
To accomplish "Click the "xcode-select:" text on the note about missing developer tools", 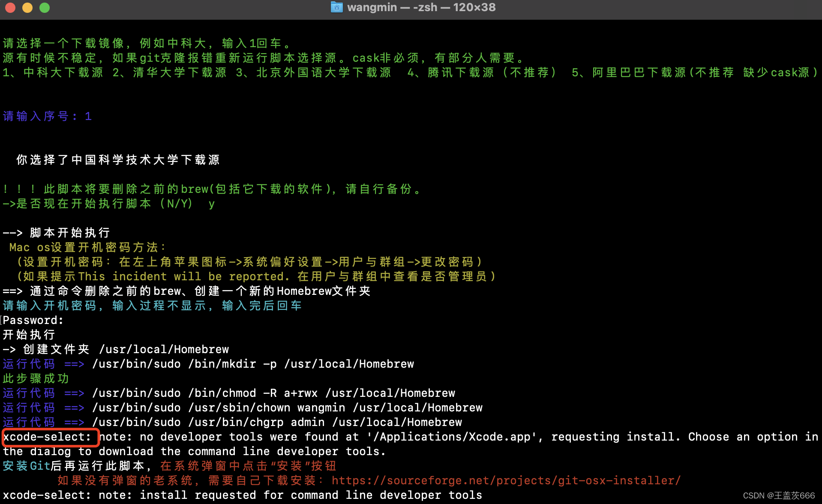I will [x=47, y=437].
